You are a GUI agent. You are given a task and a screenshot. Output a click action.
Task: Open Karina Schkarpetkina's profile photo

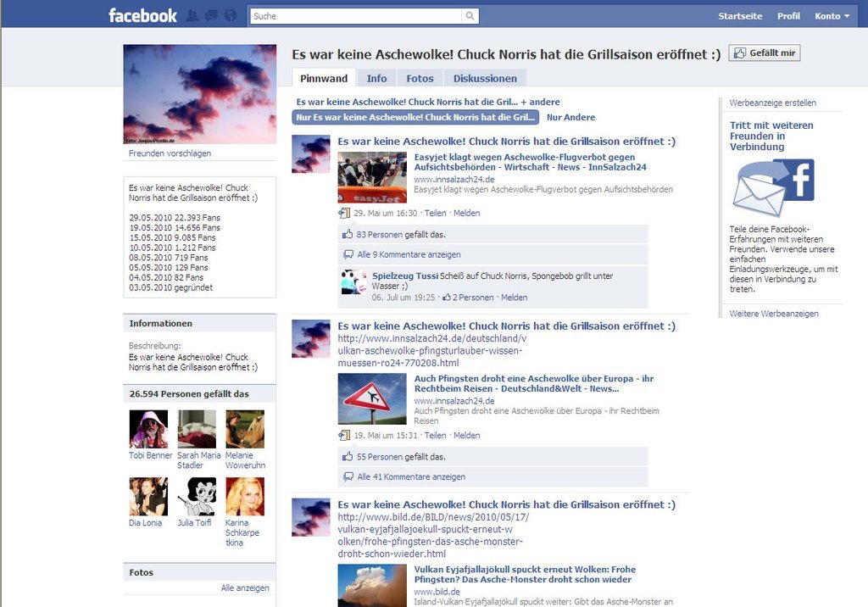pyautogui.click(x=245, y=497)
